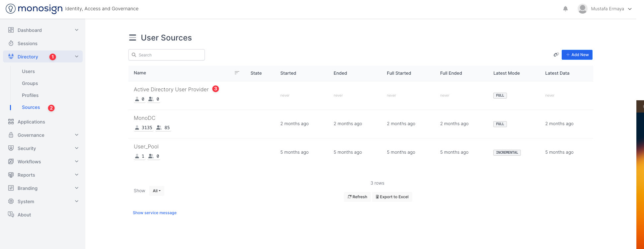Click the Name column sort icon
This screenshot has width=644, height=249.
click(237, 73)
